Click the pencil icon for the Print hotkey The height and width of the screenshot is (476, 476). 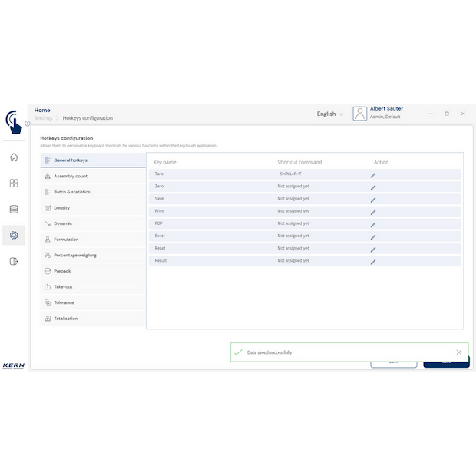pyautogui.click(x=373, y=212)
